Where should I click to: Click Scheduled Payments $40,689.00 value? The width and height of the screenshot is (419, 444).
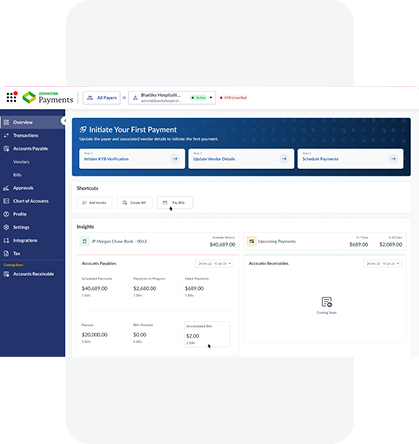95,288
